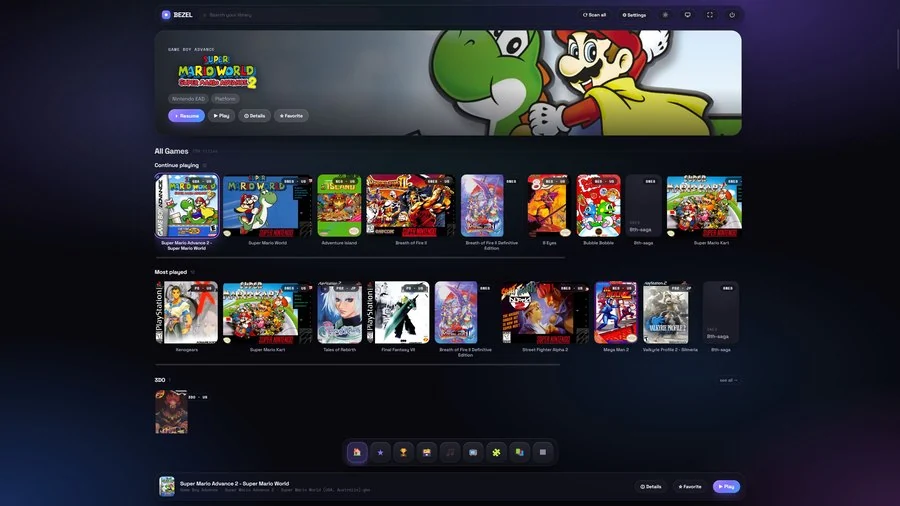Viewport: 900px width, 506px height.
Task: Select Super Mario Advance 2 cover in Continue playing
Action: pos(187,206)
